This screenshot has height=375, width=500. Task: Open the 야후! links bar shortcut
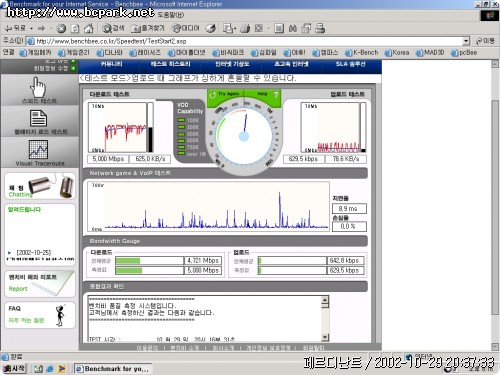pos(294,53)
